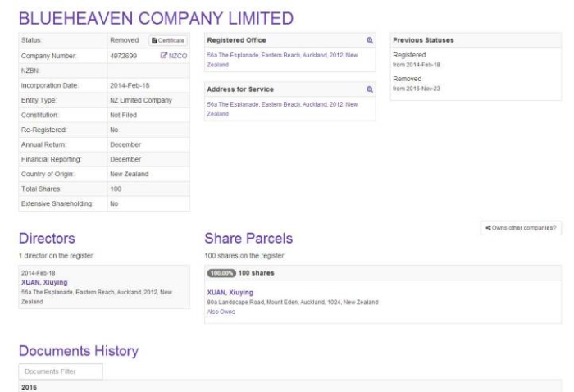Click the Directors section heading
The height and width of the screenshot is (392, 574).
pyautogui.click(x=47, y=239)
